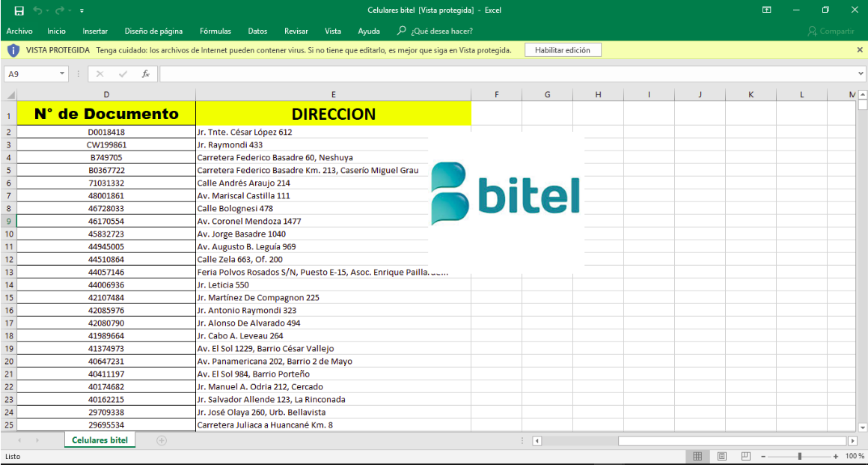Select column D header
This screenshot has width=868, height=465.
pos(106,95)
